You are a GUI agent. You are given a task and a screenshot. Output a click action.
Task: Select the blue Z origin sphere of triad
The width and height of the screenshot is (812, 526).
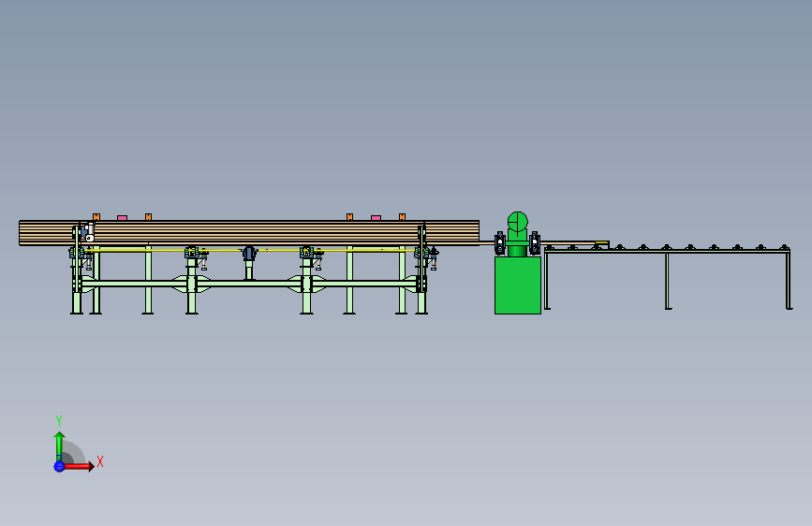coord(59,466)
